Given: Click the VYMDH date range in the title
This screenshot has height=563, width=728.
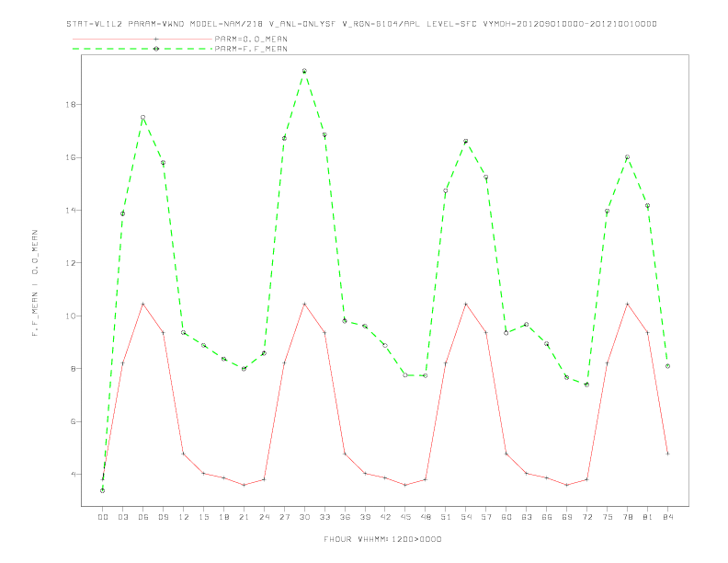Looking at the screenshot, I should click(570, 24).
